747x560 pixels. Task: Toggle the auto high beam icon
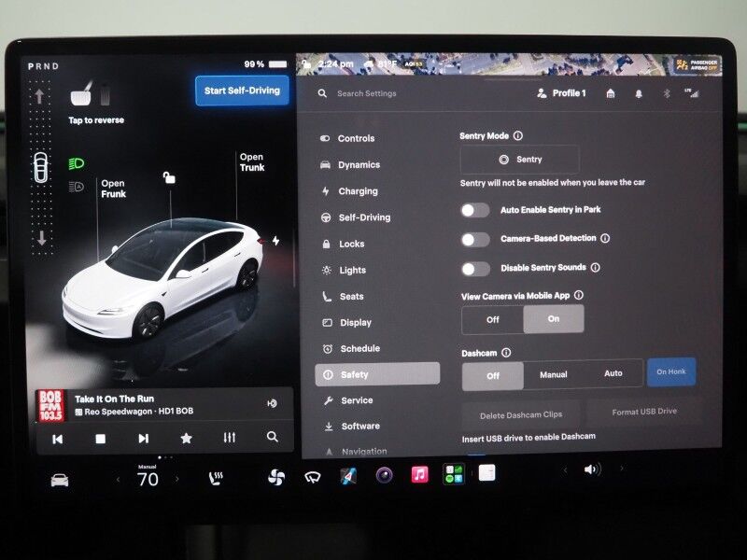(77, 187)
